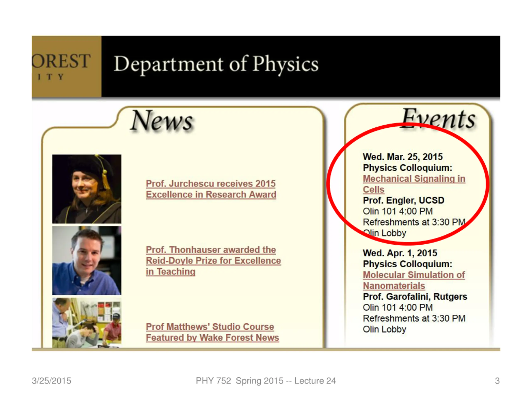
Task: Click studio classroom photo thumbnail
Action: coord(87,323)
